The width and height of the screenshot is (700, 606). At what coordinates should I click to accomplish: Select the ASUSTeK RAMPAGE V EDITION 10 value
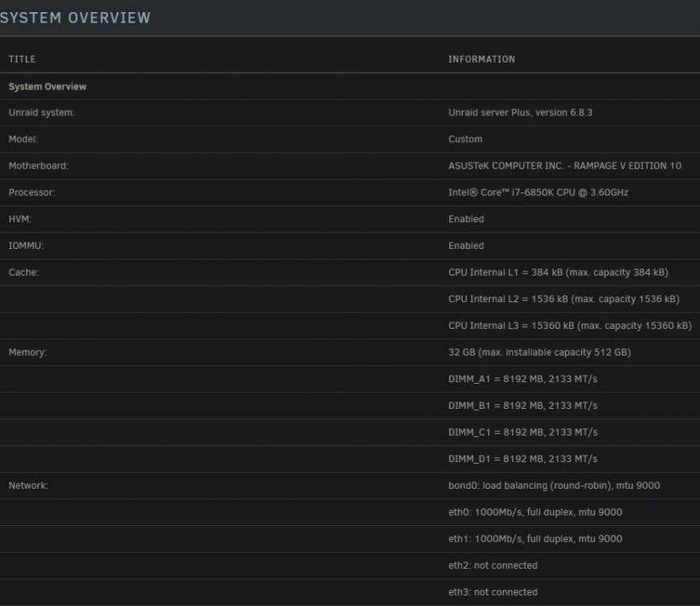point(564,166)
